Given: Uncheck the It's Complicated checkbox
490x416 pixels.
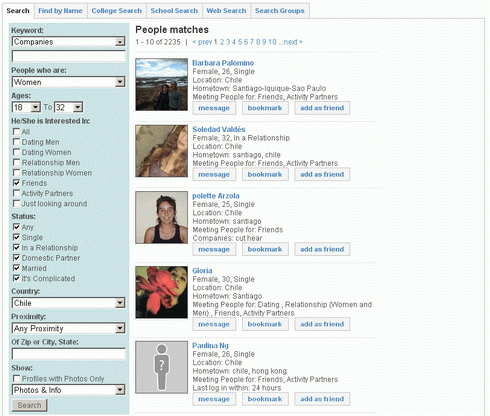Looking at the screenshot, I should click(x=16, y=278).
